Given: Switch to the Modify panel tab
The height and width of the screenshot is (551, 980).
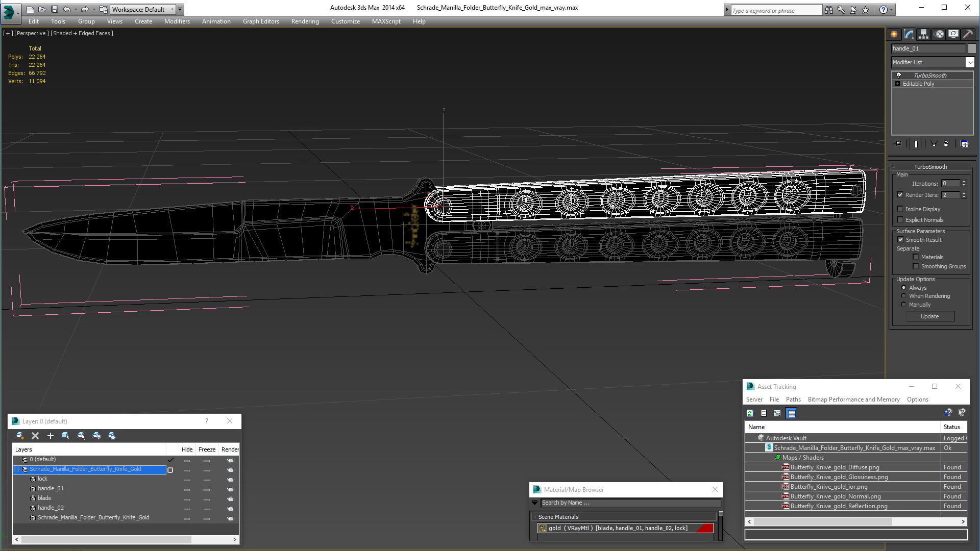Looking at the screenshot, I should 909,34.
